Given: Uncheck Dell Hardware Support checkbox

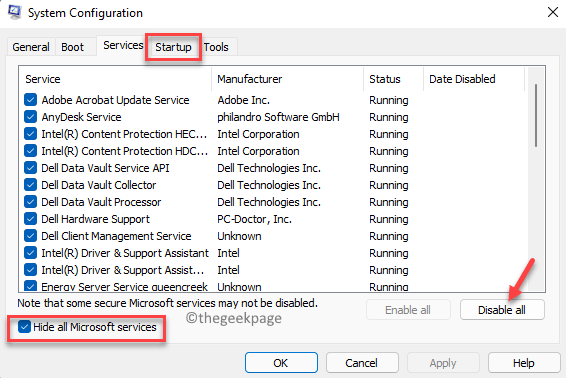Looking at the screenshot, I should click(x=30, y=218).
